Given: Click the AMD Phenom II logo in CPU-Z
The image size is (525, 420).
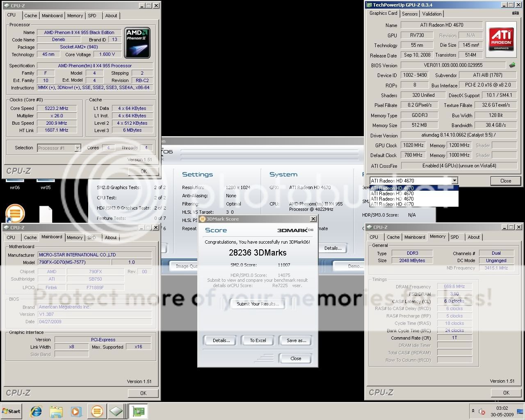Looking at the screenshot, I should coord(137,43).
